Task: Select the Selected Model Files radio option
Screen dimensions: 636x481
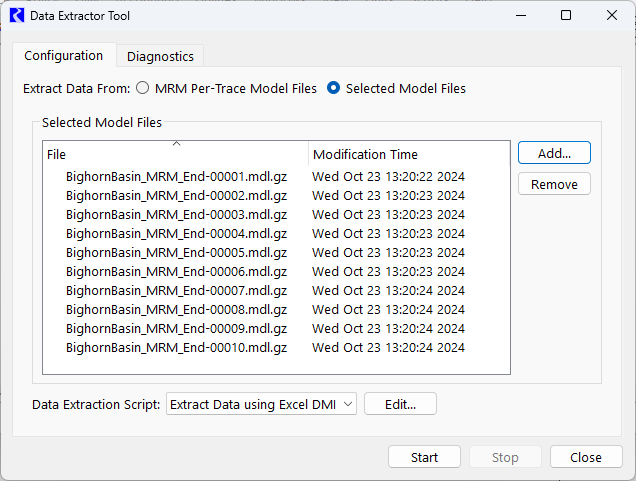Action: 334,88
